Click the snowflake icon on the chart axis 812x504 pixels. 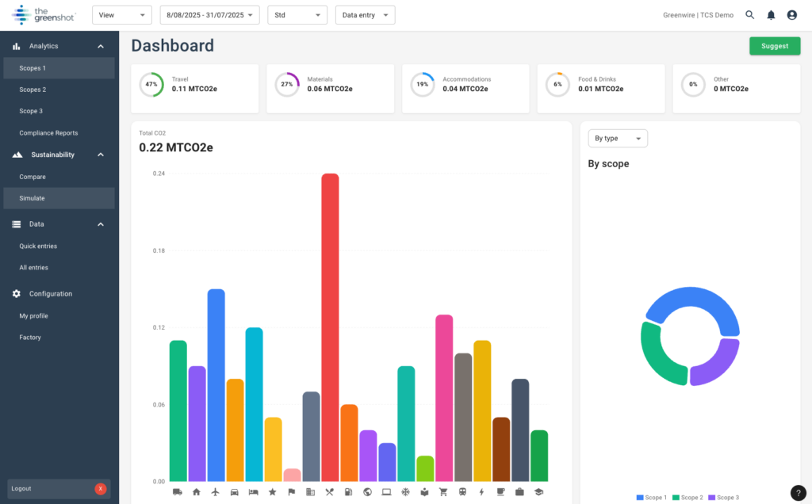[405, 491]
